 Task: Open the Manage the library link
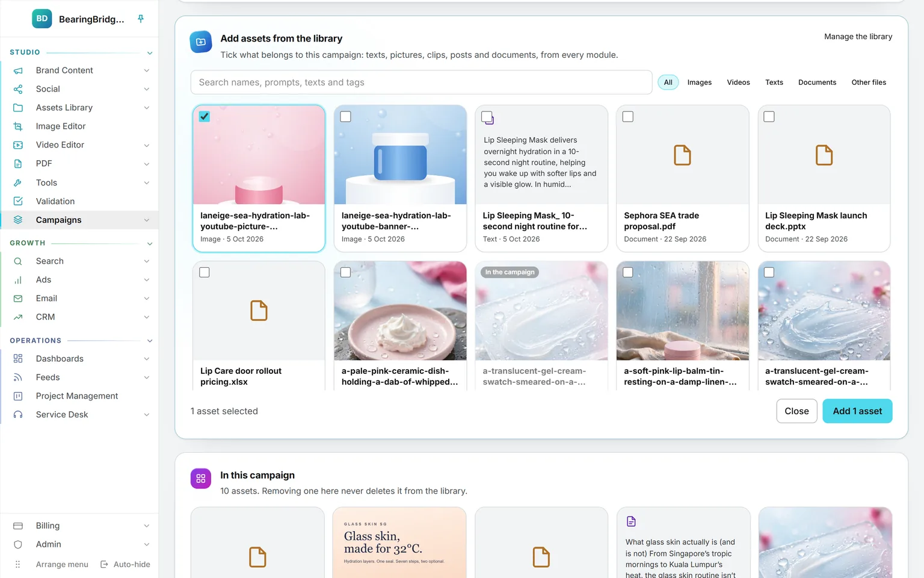(x=858, y=37)
